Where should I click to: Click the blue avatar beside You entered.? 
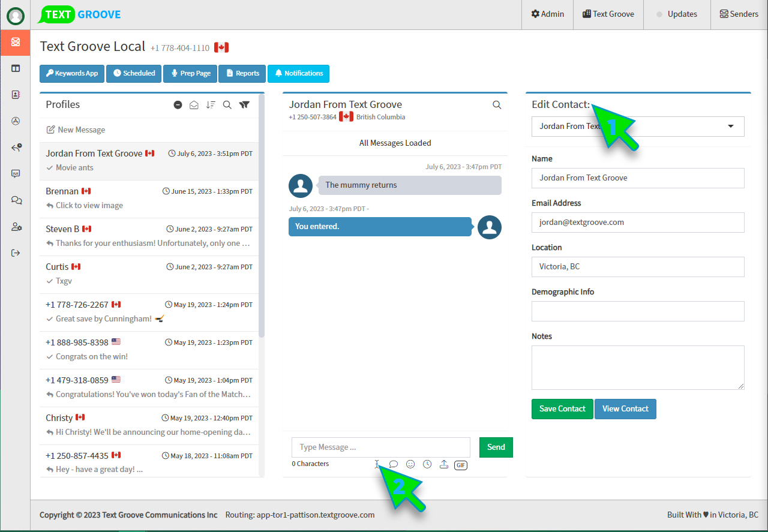point(490,227)
